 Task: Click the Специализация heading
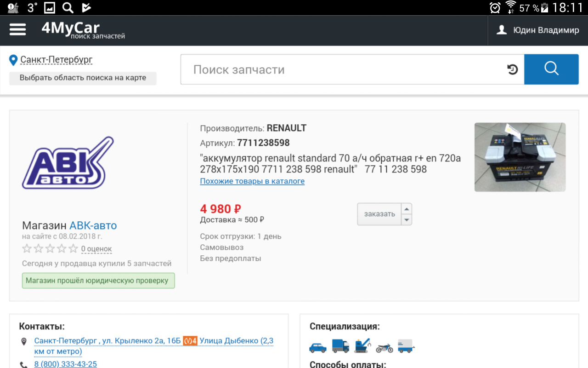(345, 327)
